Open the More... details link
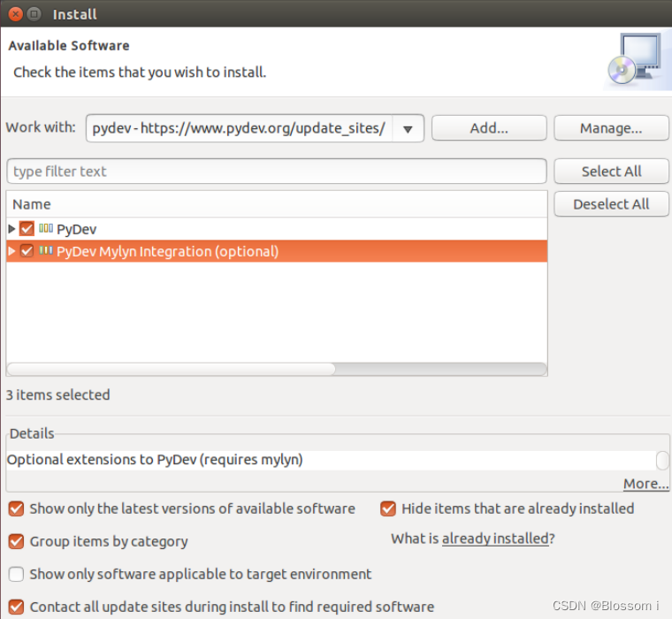 coord(645,484)
